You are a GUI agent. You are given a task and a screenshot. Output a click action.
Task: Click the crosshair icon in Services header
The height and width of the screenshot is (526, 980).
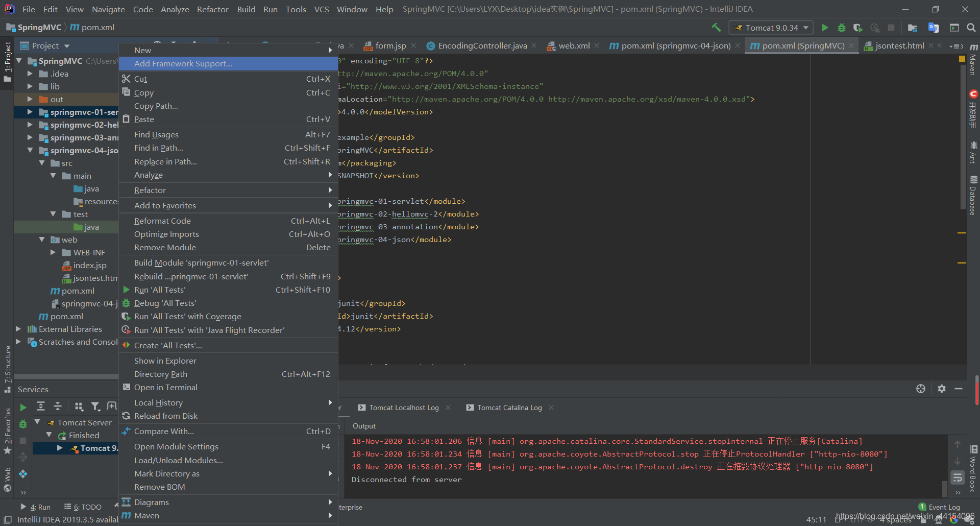coord(921,389)
